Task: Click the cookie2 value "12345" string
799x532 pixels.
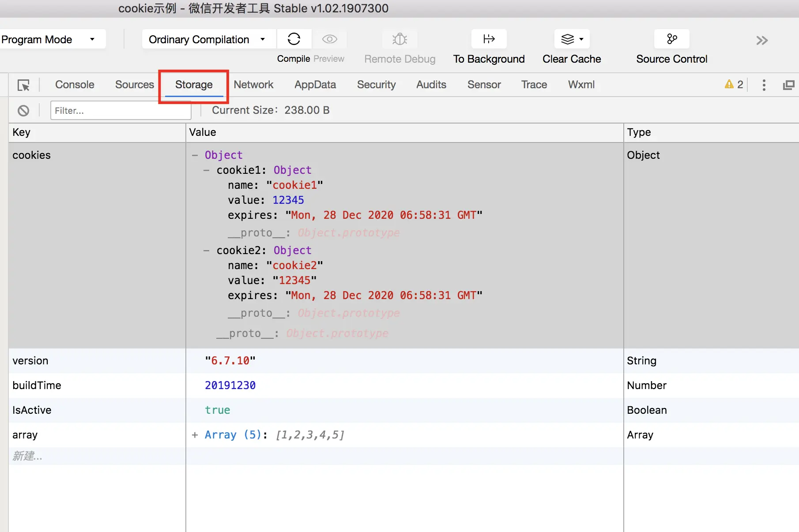Action: pyautogui.click(x=294, y=281)
